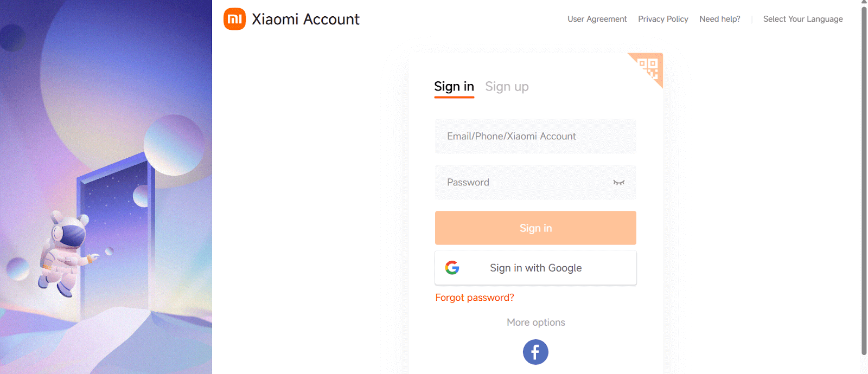Image resolution: width=868 pixels, height=374 pixels.
Task: Open the User Agreement link
Action: (x=597, y=19)
